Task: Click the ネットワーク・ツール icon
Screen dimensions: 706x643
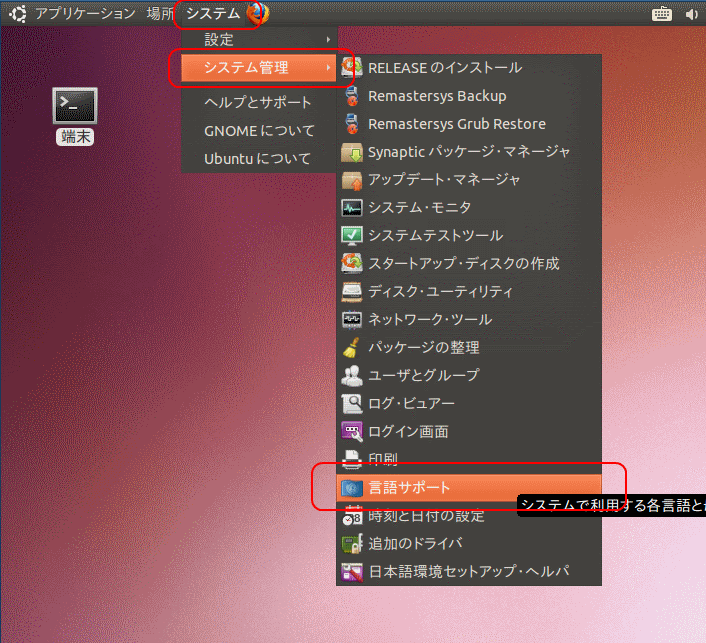Action: click(x=352, y=320)
